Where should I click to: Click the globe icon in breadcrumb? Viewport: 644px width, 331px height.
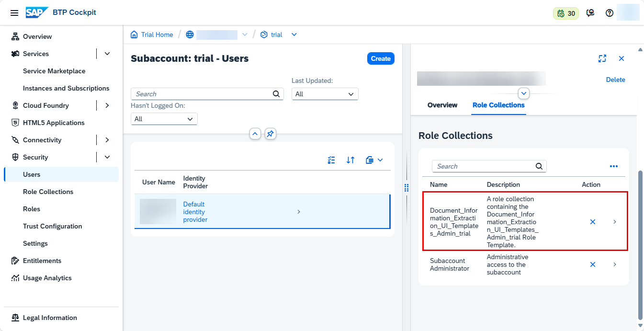tap(190, 34)
